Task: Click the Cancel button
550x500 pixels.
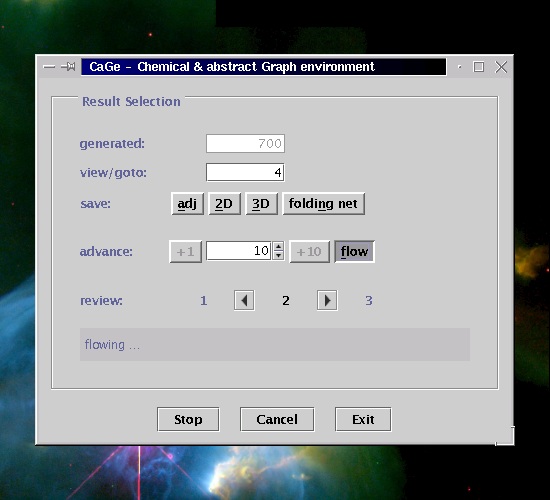Action: click(277, 419)
